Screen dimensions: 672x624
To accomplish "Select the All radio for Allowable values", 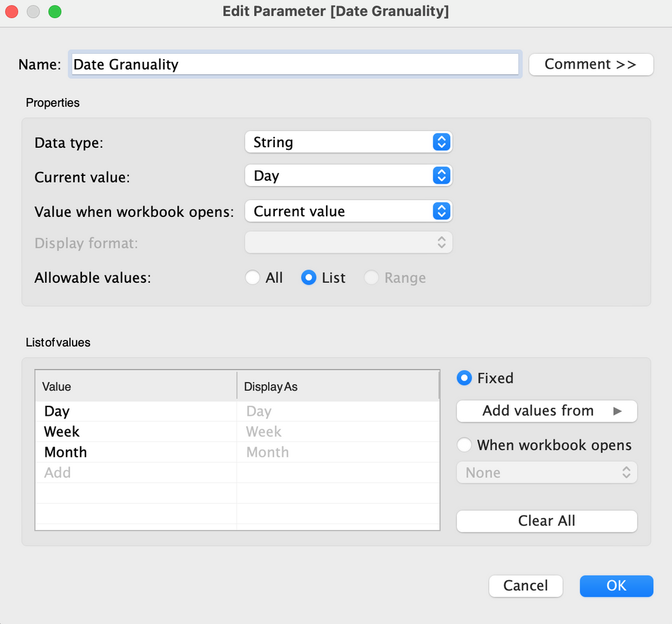I will tap(253, 277).
